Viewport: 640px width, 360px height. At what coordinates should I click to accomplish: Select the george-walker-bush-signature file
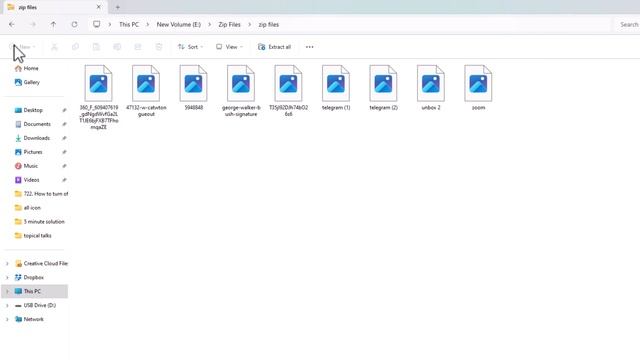(x=241, y=91)
